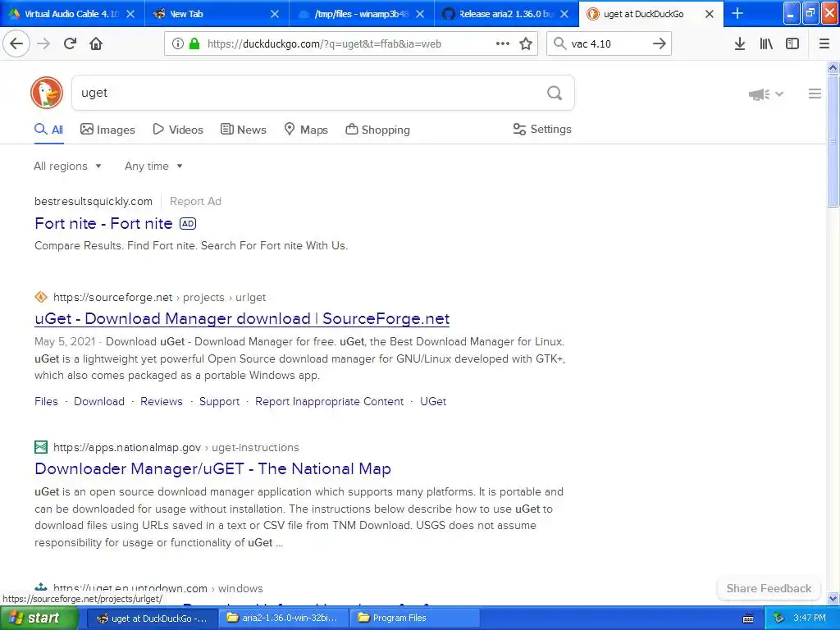Open the browser home page
The height and width of the screenshot is (630, 840).
coord(96,43)
